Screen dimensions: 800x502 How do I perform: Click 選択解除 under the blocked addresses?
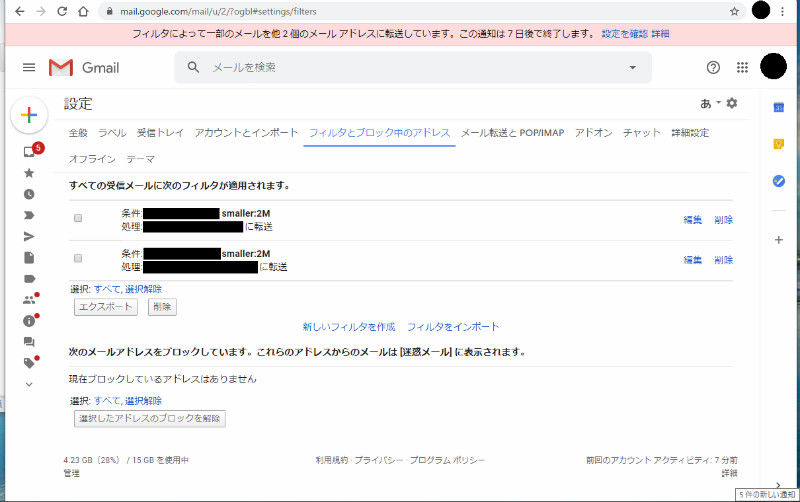pos(143,401)
